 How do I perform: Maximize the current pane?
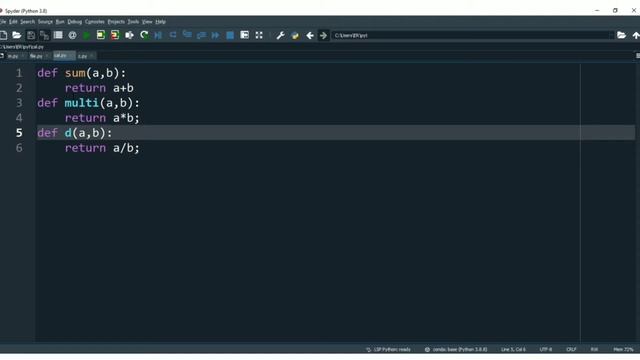244,36
